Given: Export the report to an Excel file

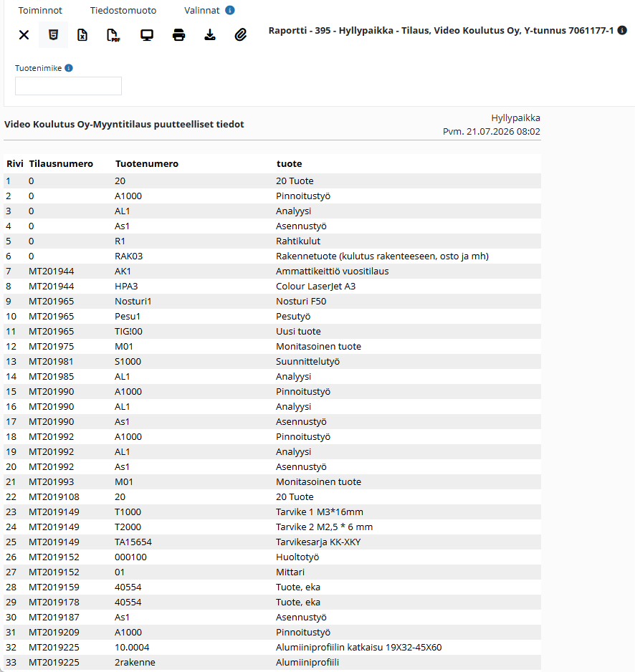Looking at the screenshot, I should pos(82,34).
